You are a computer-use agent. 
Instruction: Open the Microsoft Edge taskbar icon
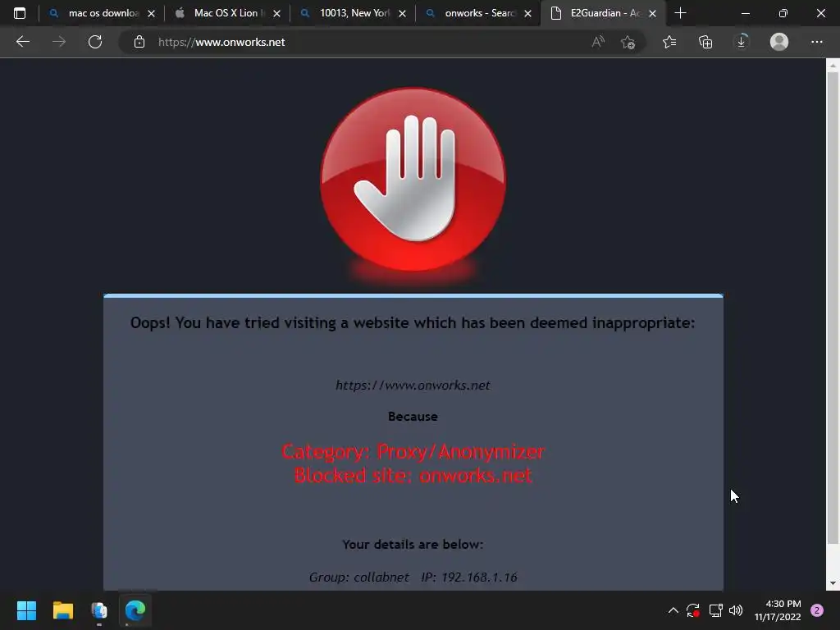[135, 610]
